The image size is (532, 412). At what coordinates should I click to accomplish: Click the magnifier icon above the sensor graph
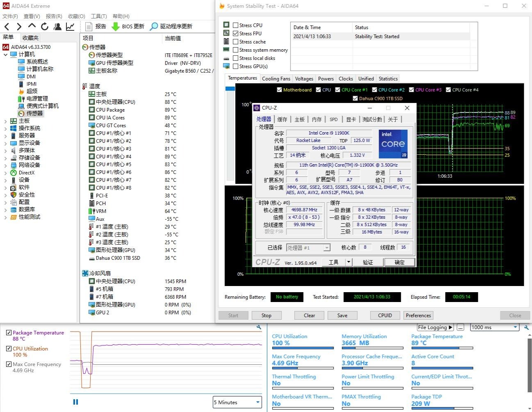259,327
